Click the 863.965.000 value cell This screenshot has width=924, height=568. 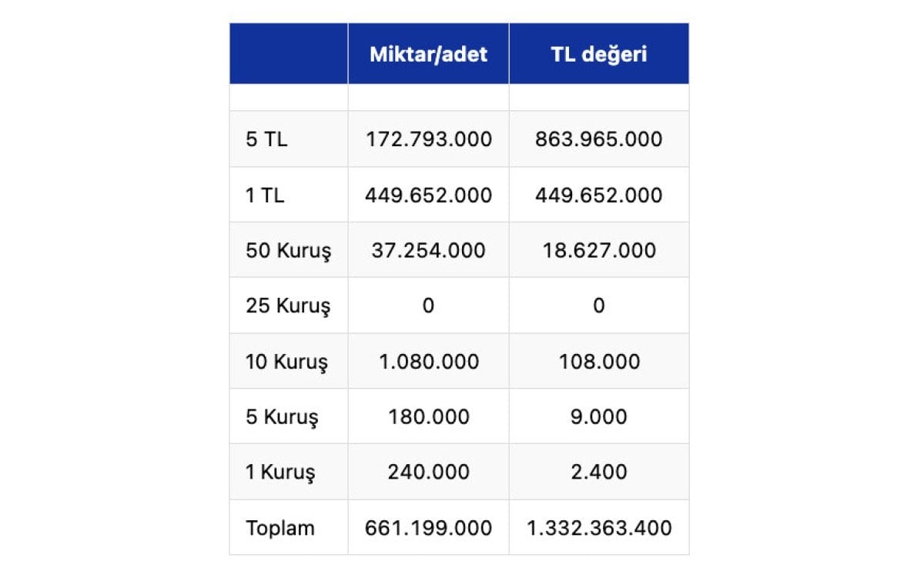click(x=598, y=140)
